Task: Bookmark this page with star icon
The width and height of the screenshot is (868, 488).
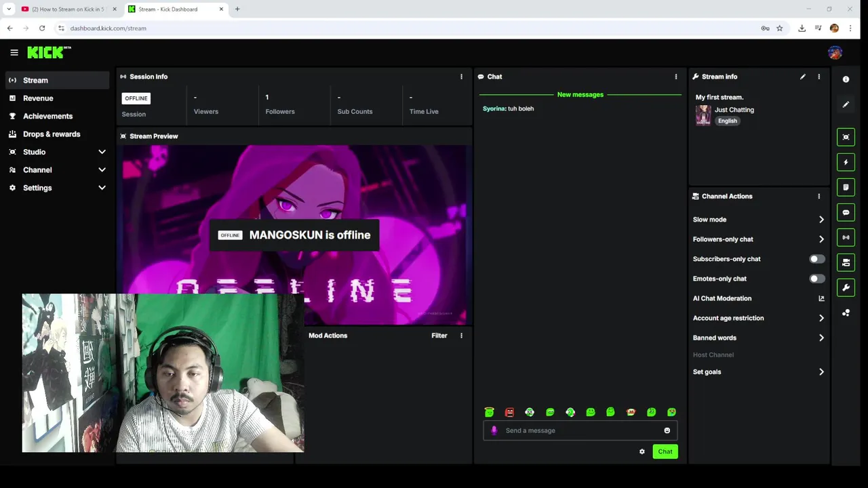Action: click(x=780, y=28)
